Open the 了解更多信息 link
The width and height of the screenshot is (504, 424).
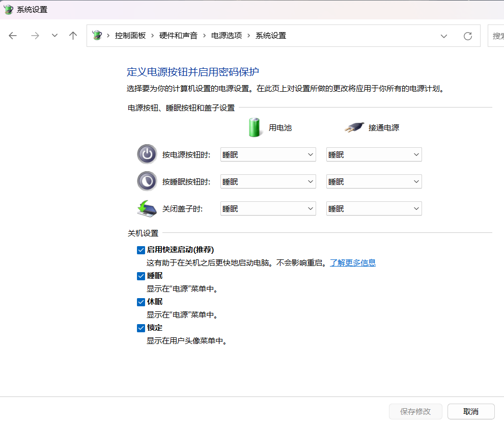pyautogui.click(x=353, y=263)
